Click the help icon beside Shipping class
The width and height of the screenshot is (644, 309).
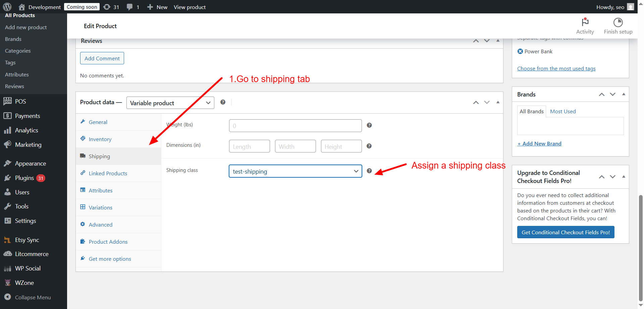click(x=369, y=171)
